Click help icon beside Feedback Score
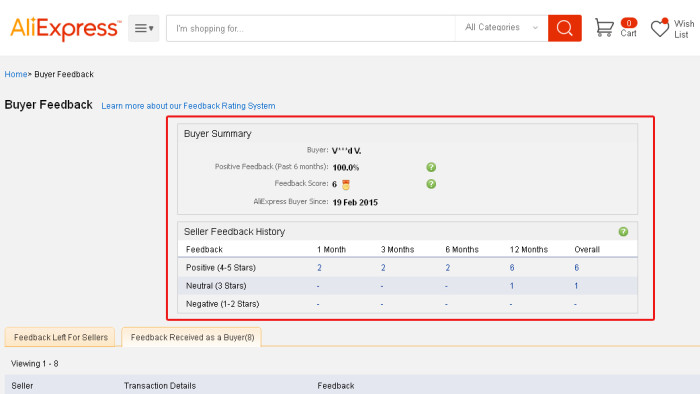 (431, 184)
